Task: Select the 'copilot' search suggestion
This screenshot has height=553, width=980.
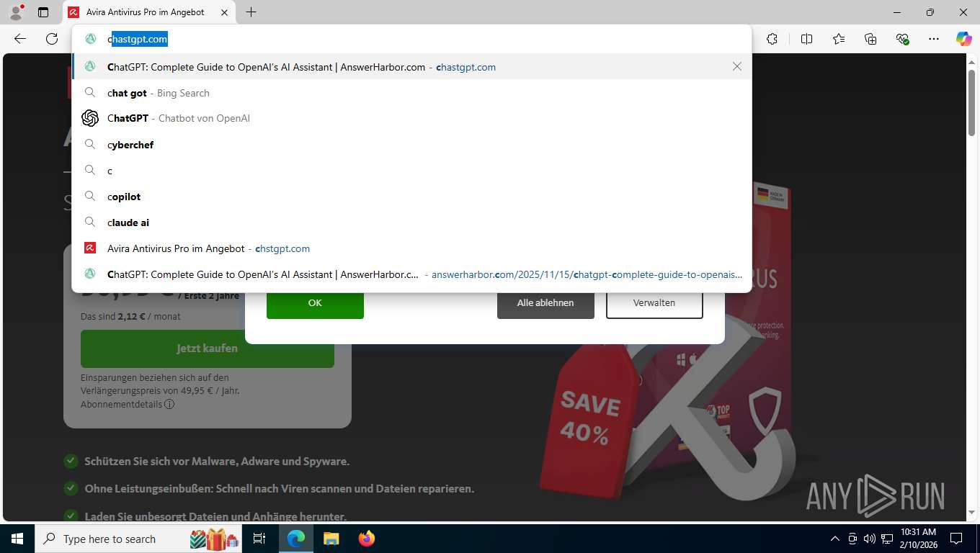Action: point(411,197)
